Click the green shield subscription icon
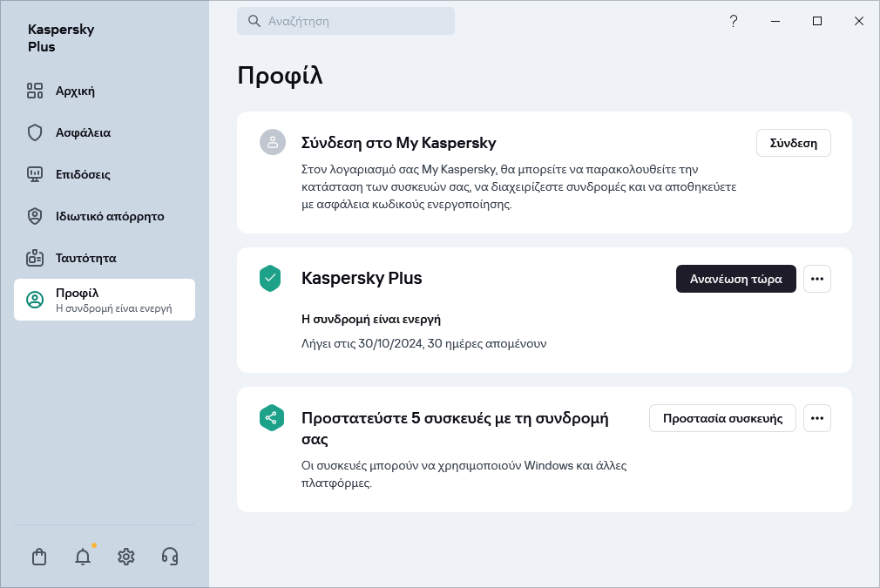880x588 pixels. click(270, 279)
